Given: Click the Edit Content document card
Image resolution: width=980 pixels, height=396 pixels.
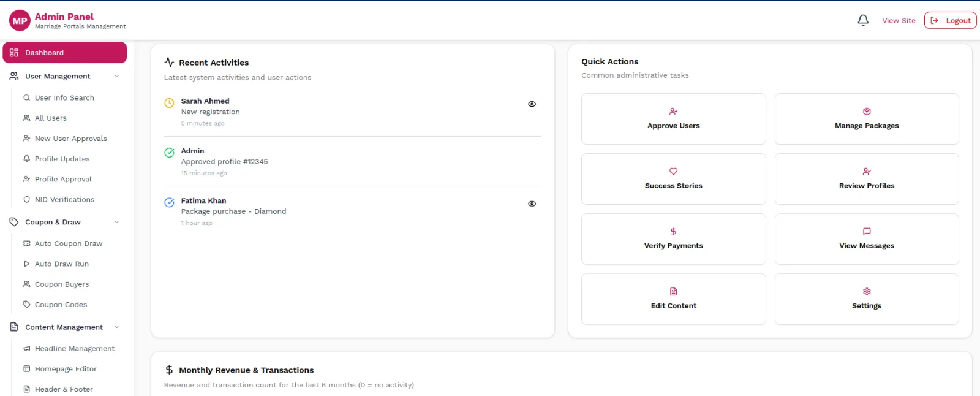Looking at the screenshot, I should (x=673, y=299).
